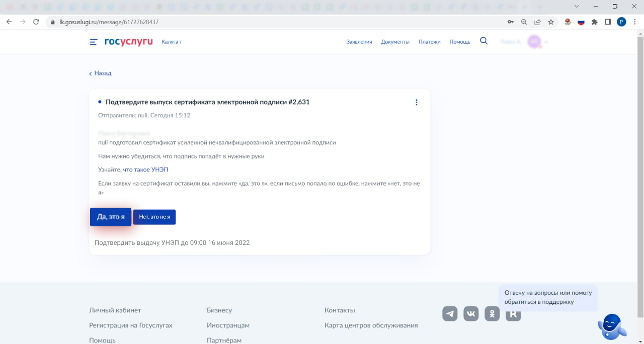
Task: Go to the Платежи section
Action: [x=429, y=42]
